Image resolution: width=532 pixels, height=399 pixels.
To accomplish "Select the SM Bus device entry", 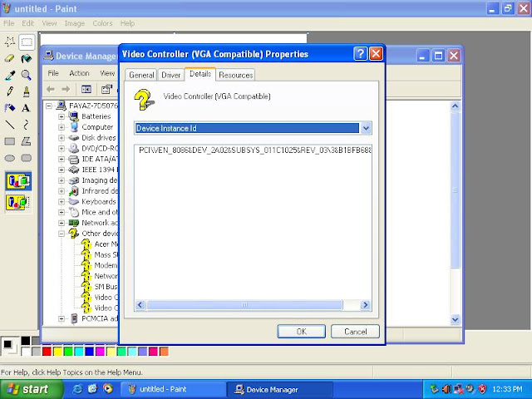I will [106, 287].
